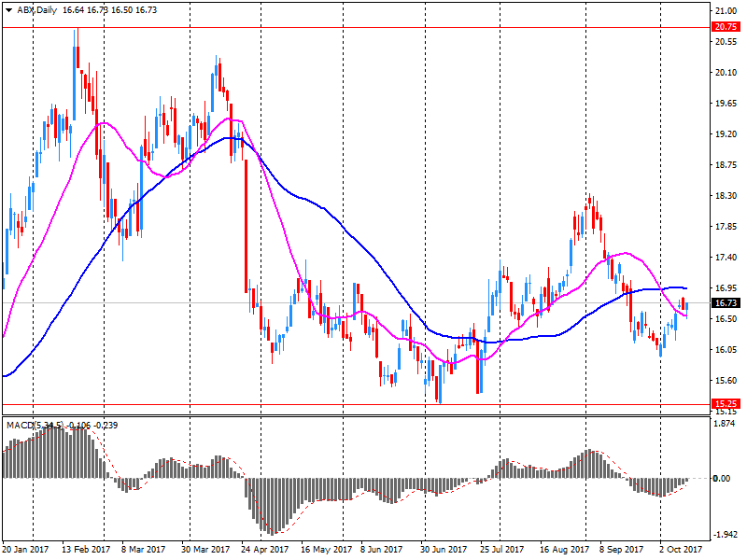Click the 18.75 price axis label

[726, 165]
